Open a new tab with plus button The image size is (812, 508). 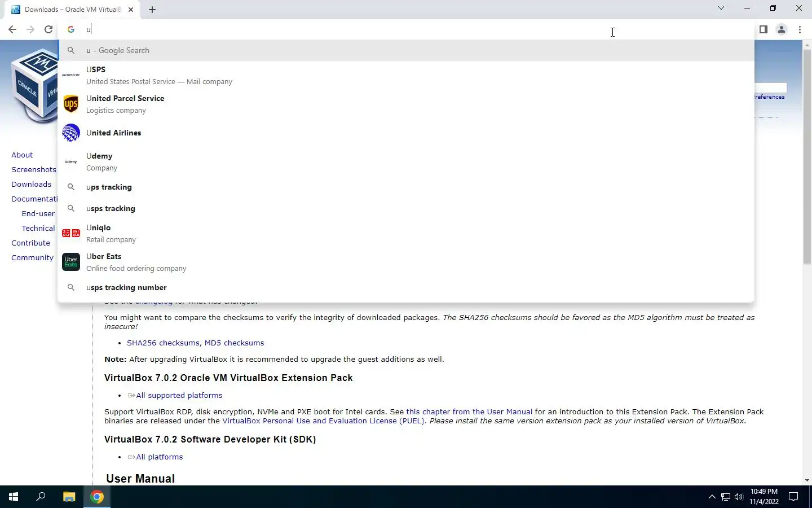pos(152,10)
